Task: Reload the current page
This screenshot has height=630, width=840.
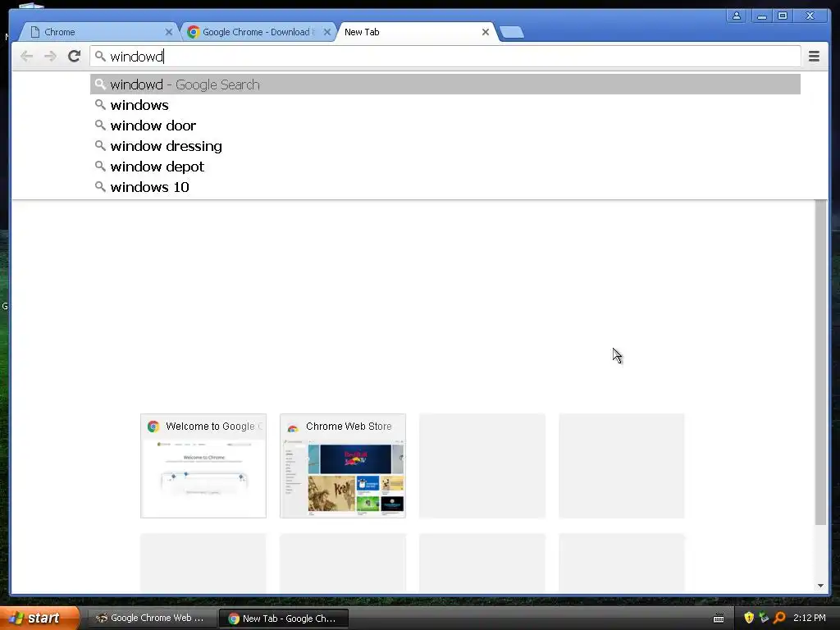Action: pyautogui.click(x=74, y=57)
